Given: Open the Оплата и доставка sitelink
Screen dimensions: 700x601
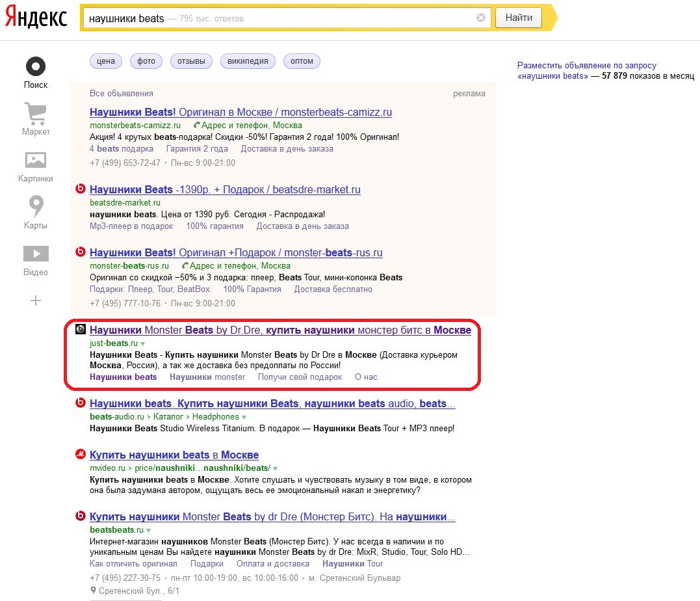Looking at the screenshot, I should (x=273, y=563).
